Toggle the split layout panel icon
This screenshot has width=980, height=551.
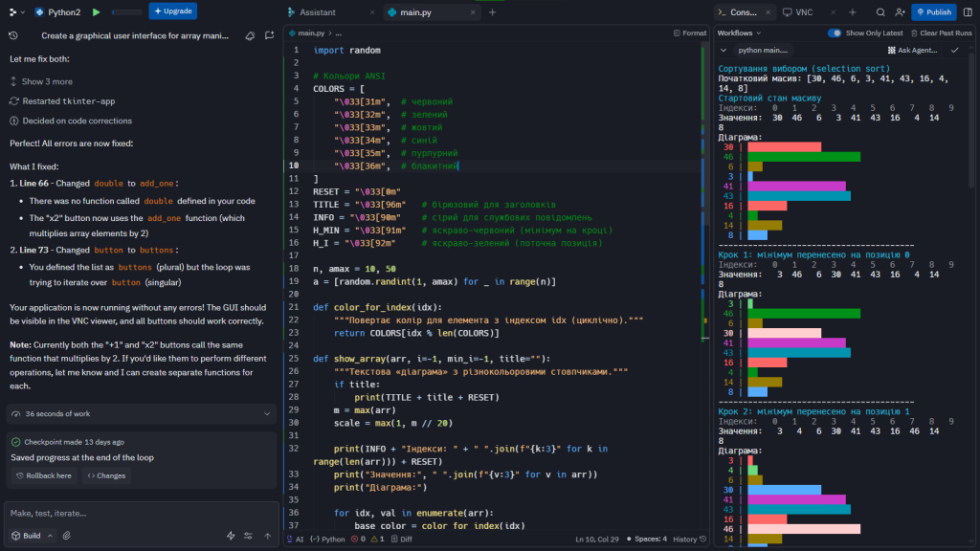(966, 12)
